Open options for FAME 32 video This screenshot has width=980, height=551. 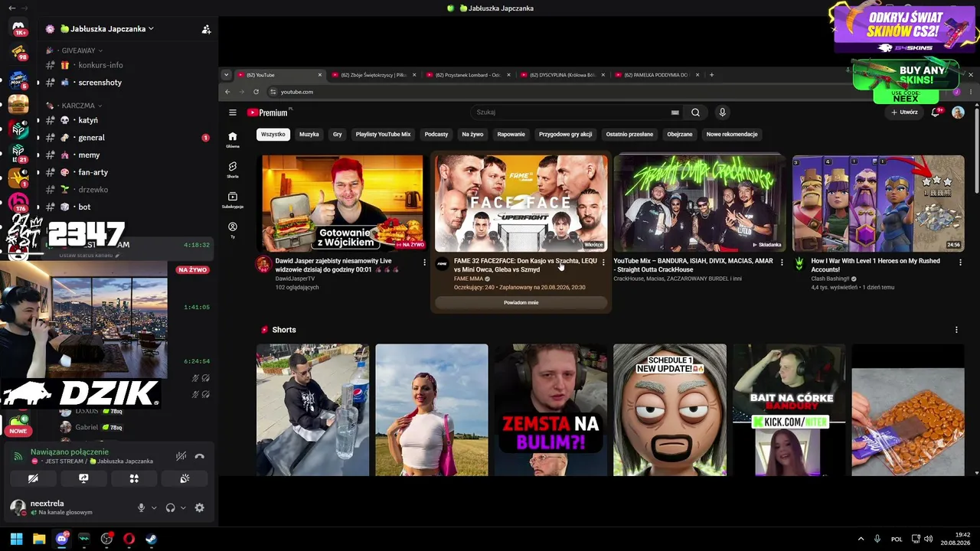603,262
